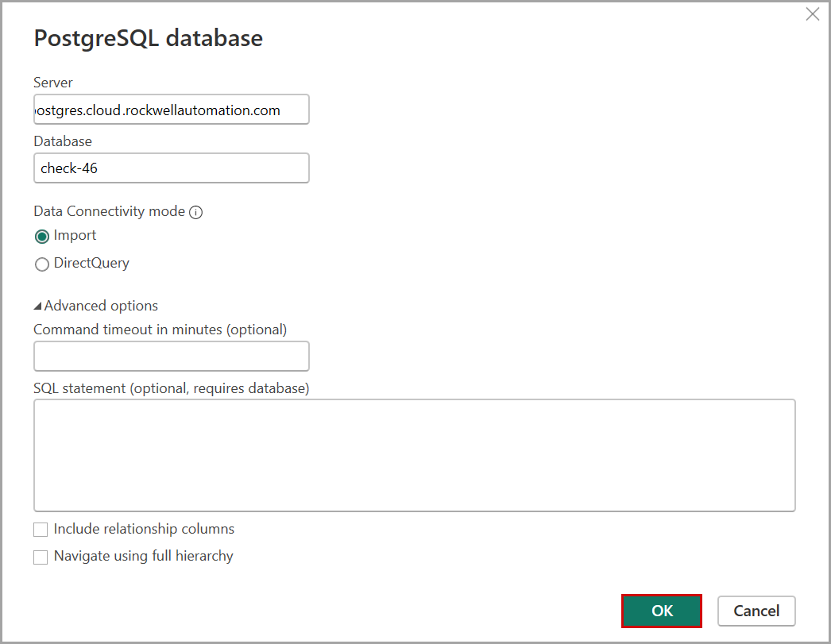Click the PostgreSQL database dialog title
The image size is (831, 644).
148,38
